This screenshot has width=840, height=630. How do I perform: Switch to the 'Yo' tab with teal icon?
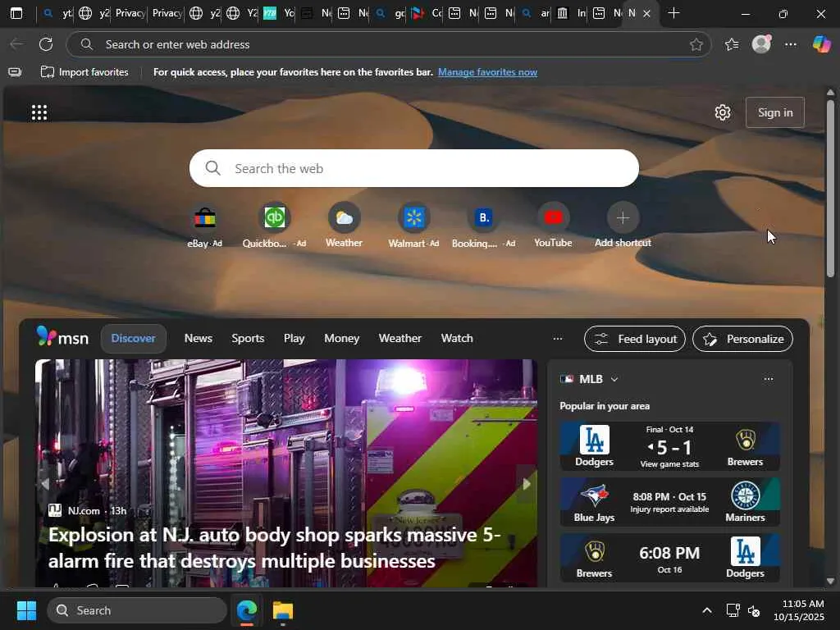279,13
